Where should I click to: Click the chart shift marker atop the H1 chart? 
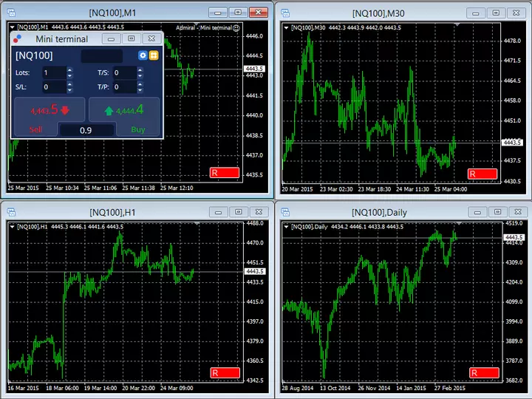(x=197, y=223)
